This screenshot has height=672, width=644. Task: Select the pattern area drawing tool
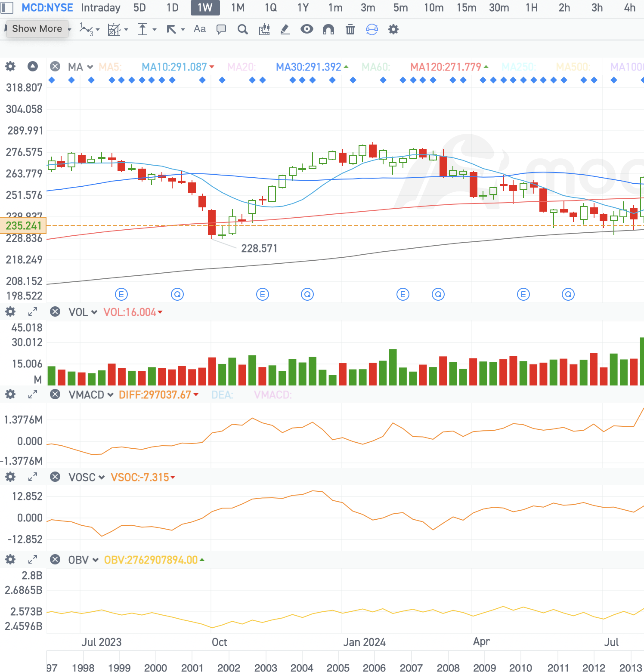(114, 29)
